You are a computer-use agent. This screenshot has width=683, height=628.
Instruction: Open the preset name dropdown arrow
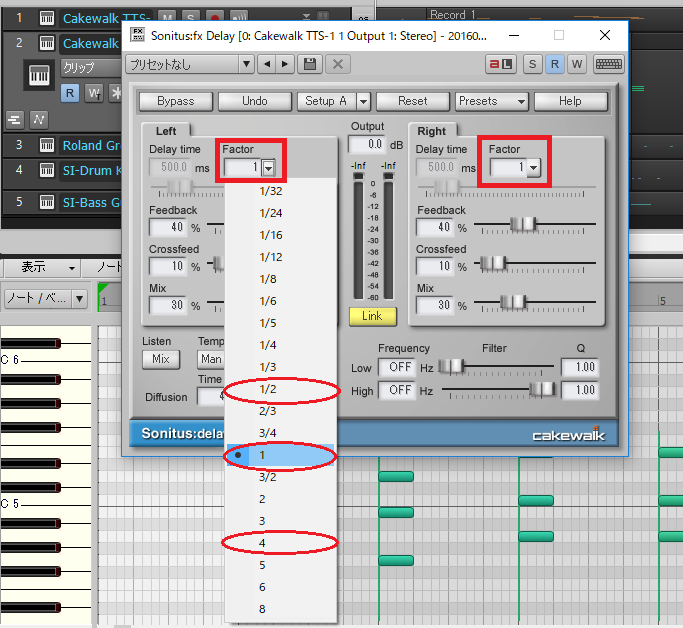click(x=246, y=64)
